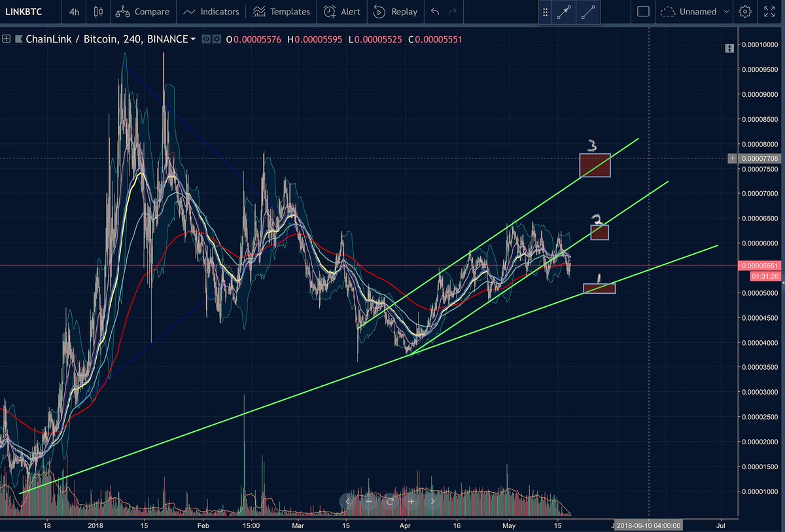Select the red rectangle drawing numbered 1
Screen dimensions: 785x532
click(599, 288)
